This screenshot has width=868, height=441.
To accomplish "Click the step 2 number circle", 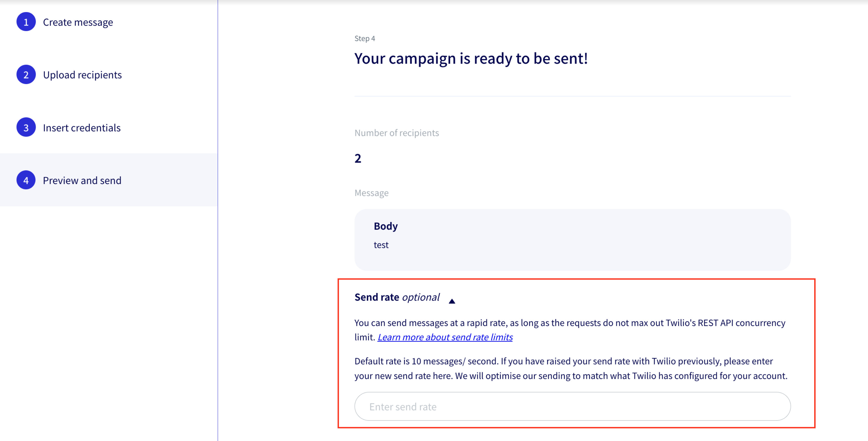I will pyautogui.click(x=26, y=75).
